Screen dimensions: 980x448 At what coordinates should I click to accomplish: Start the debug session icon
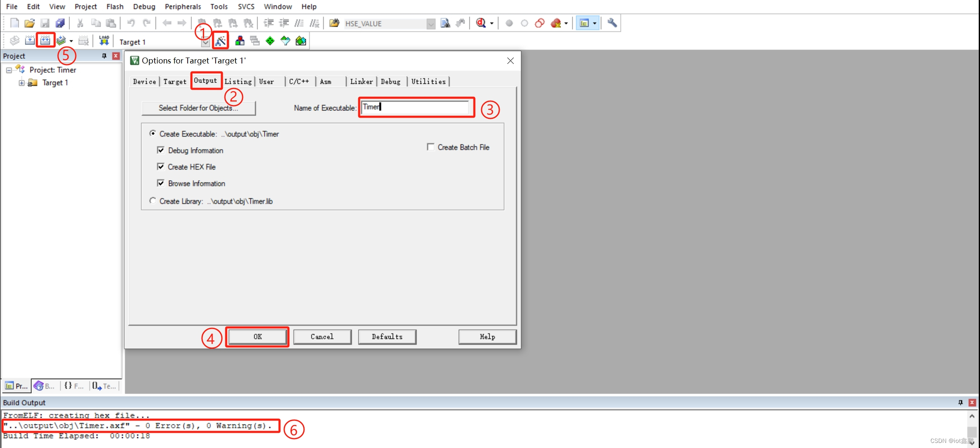tap(481, 23)
